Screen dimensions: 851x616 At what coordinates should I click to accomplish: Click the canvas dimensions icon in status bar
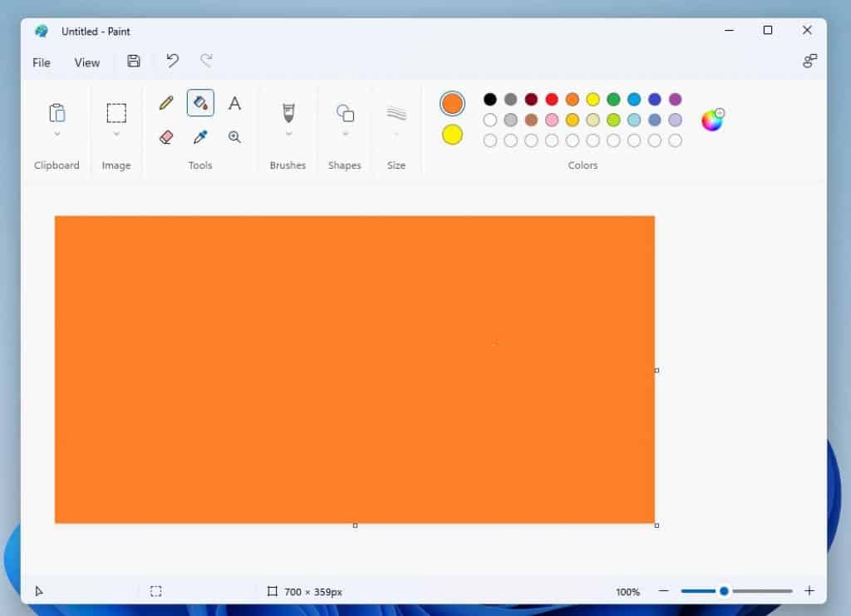point(272,591)
